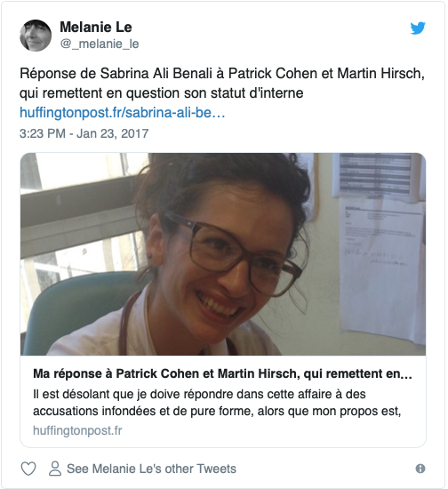Open Melanie Le's profile avatar
This screenshot has height=489, width=448.
tap(36, 36)
